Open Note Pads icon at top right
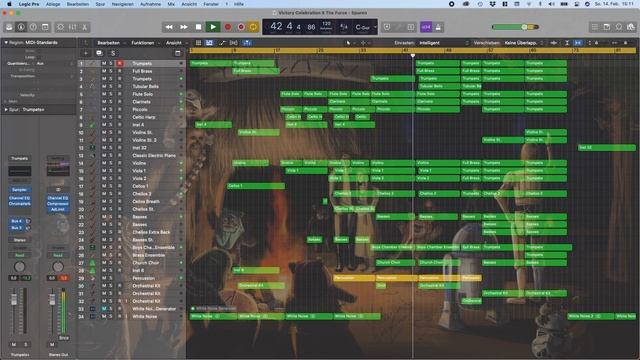640x360 pixels. click(x=607, y=27)
